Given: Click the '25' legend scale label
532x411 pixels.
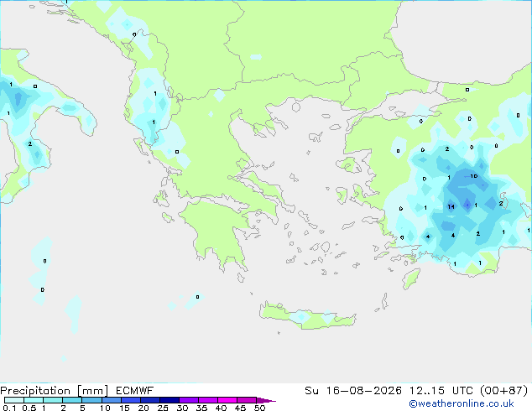Looking at the screenshot, I should pos(163,408).
